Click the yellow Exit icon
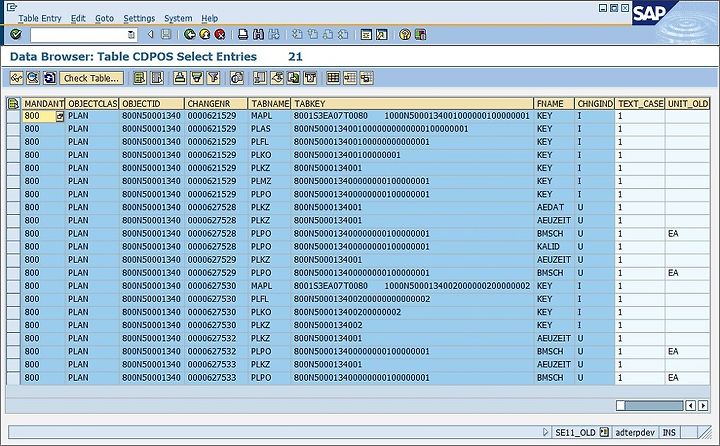This screenshot has width=720, height=446. [205, 34]
